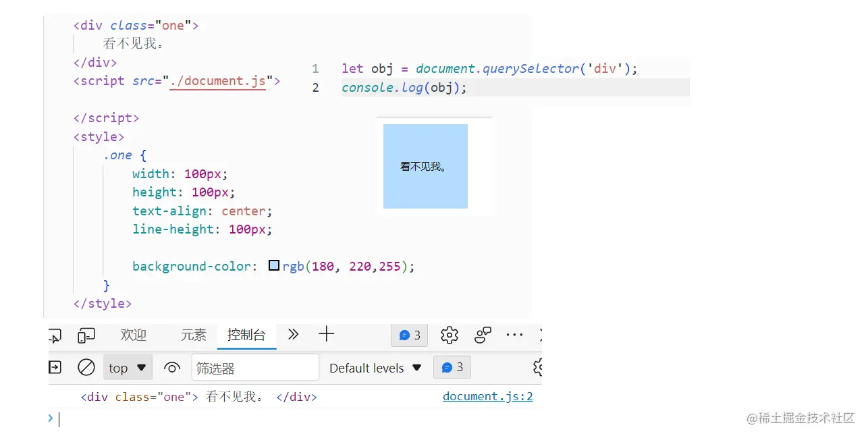
Task: Select the 控制台 tab
Action: [246, 335]
